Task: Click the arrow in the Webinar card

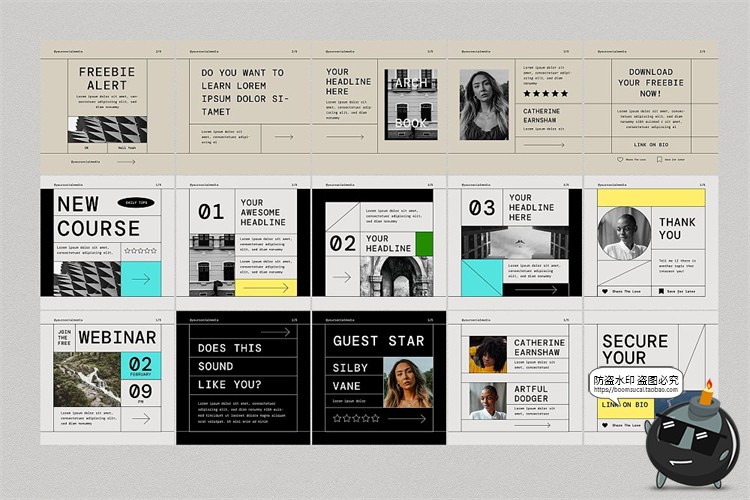Action: (140, 419)
